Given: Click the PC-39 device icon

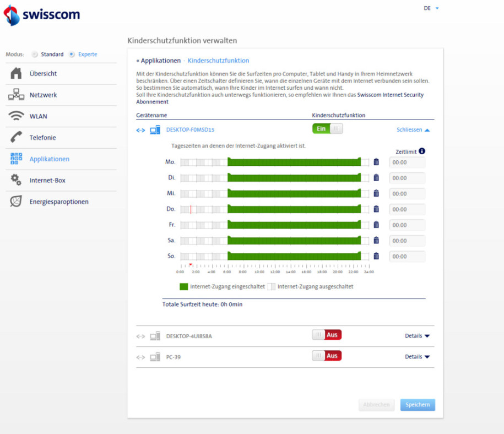Looking at the screenshot, I should coord(155,357).
